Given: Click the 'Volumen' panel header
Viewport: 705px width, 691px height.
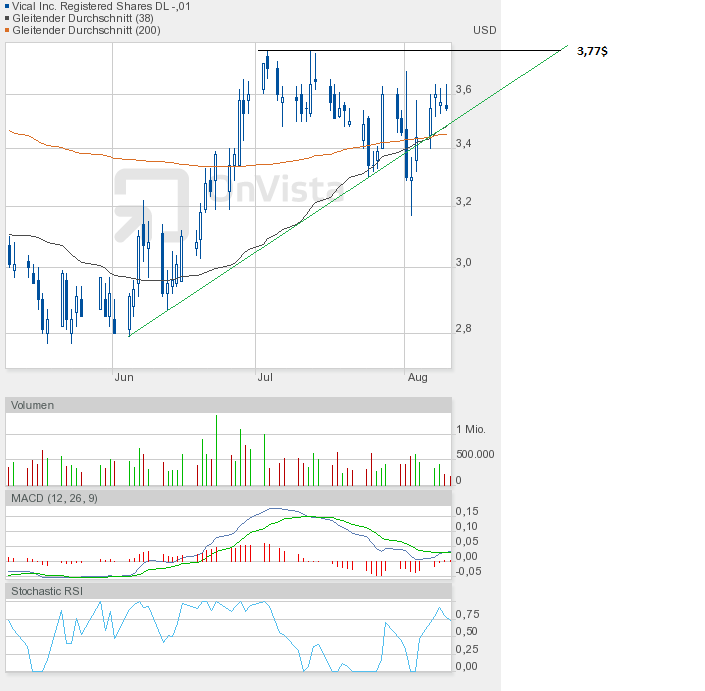Looking at the screenshot, I should click(228, 405).
